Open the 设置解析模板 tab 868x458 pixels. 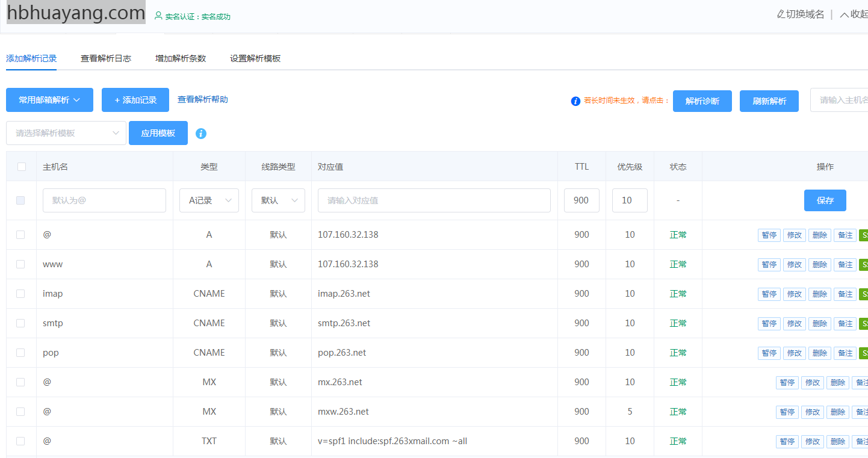coord(255,58)
